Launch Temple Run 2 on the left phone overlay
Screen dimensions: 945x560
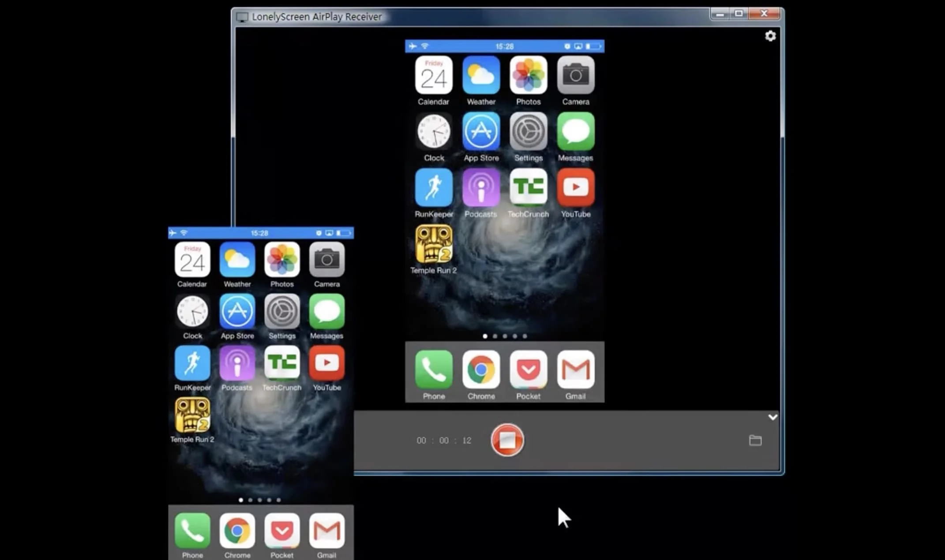[x=192, y=415]
